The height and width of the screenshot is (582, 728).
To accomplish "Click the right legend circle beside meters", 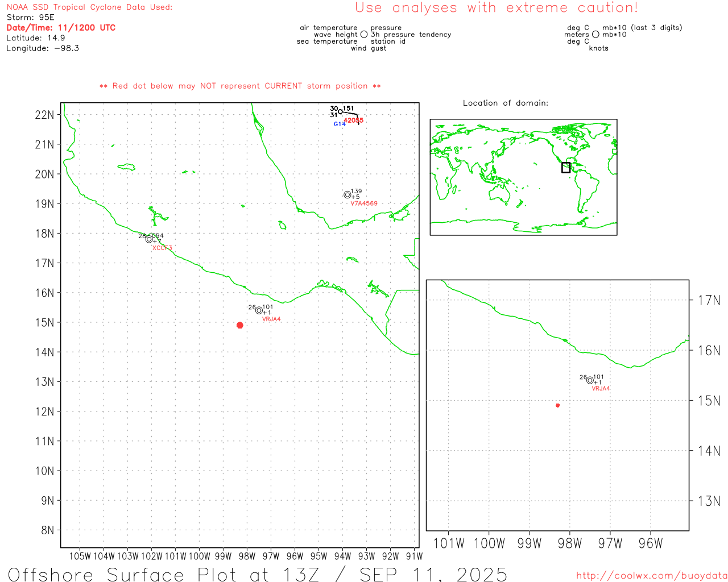I will coord(595,35).
